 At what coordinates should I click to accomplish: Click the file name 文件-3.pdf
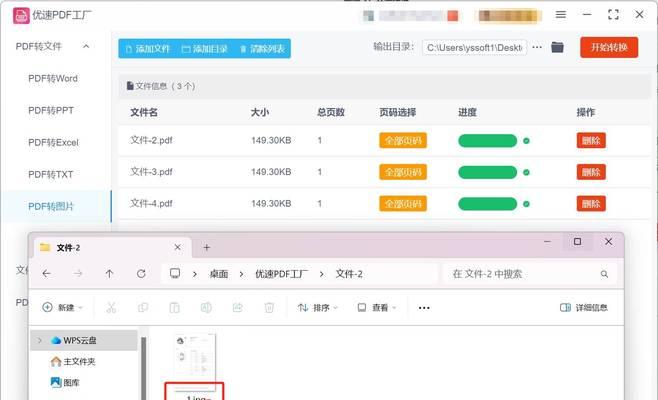151,172
